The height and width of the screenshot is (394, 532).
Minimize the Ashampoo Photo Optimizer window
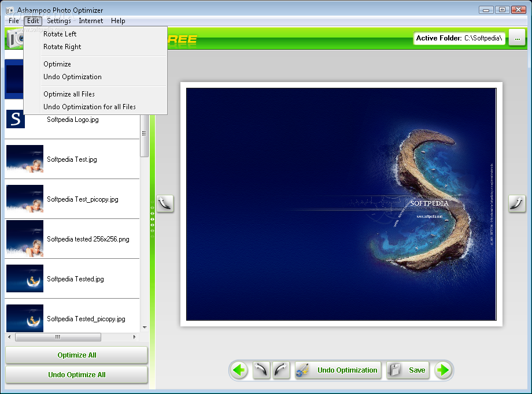[486, 10]
